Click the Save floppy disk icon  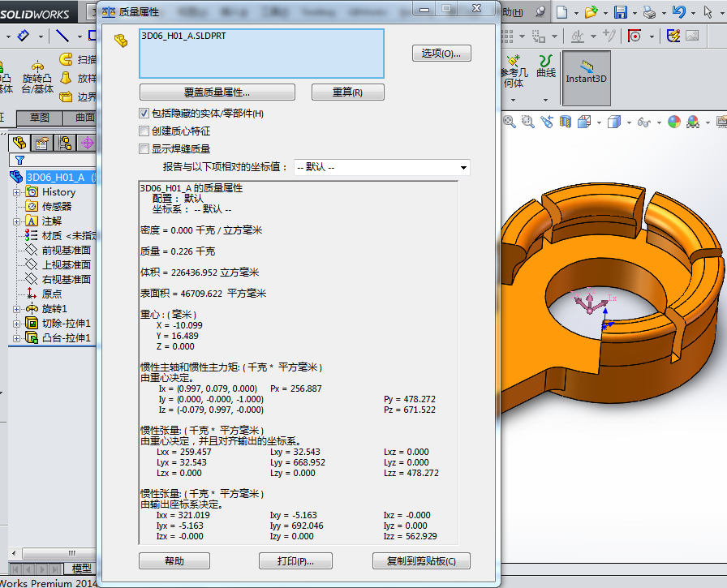[x=620, y=12]
